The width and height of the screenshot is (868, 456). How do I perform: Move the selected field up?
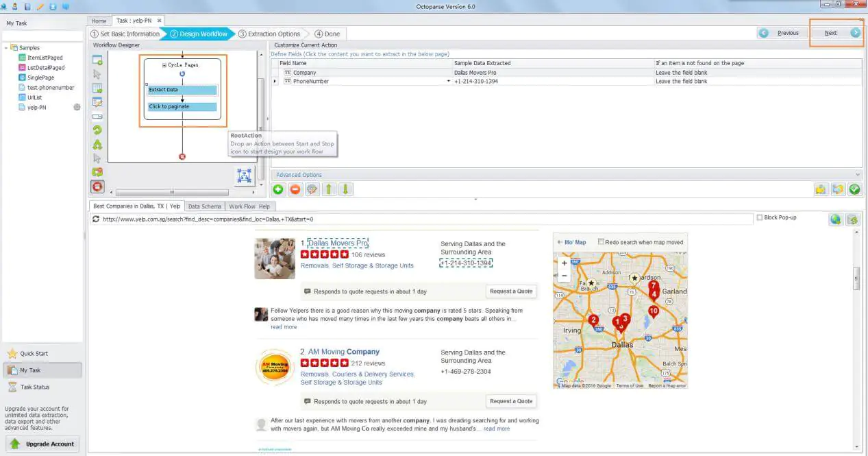click(x=330, y=189)
